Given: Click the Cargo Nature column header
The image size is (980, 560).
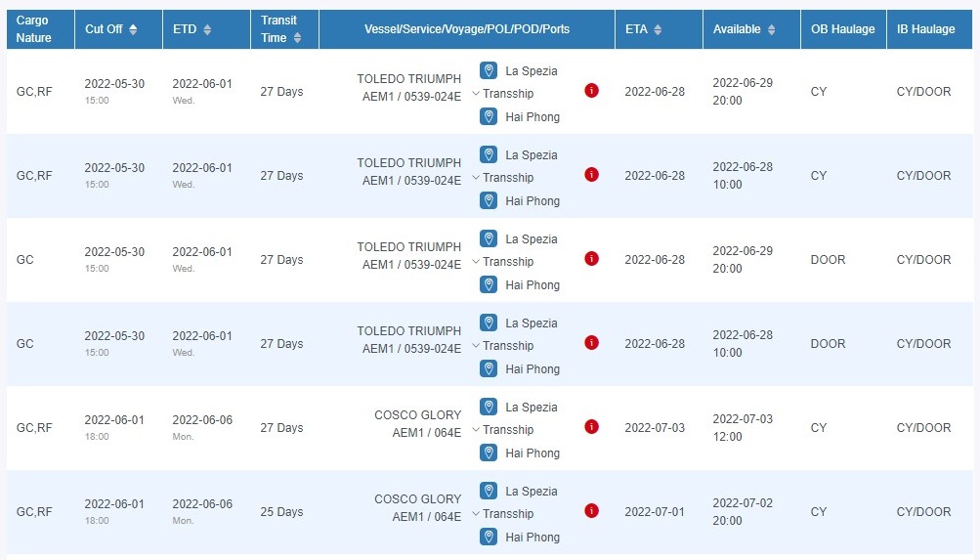Looking at the screenshot, I should click(x=32, y=29).
